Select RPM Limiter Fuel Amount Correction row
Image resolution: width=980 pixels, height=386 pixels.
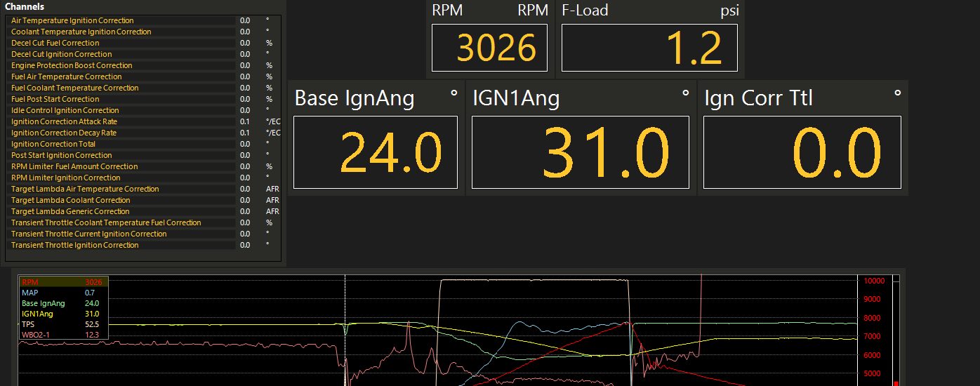(x=143, y=166)
